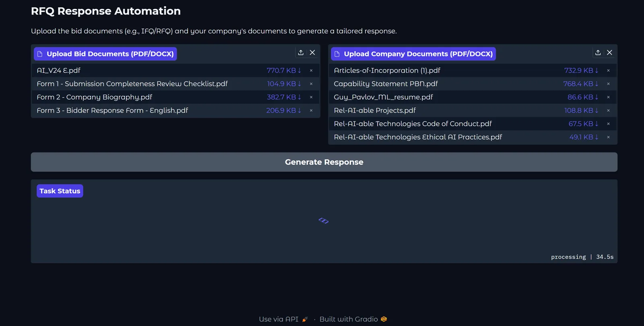Click upload icon in Company Documents panel
The width and height of the screenshot is (644, 326).
pos(598,53)
